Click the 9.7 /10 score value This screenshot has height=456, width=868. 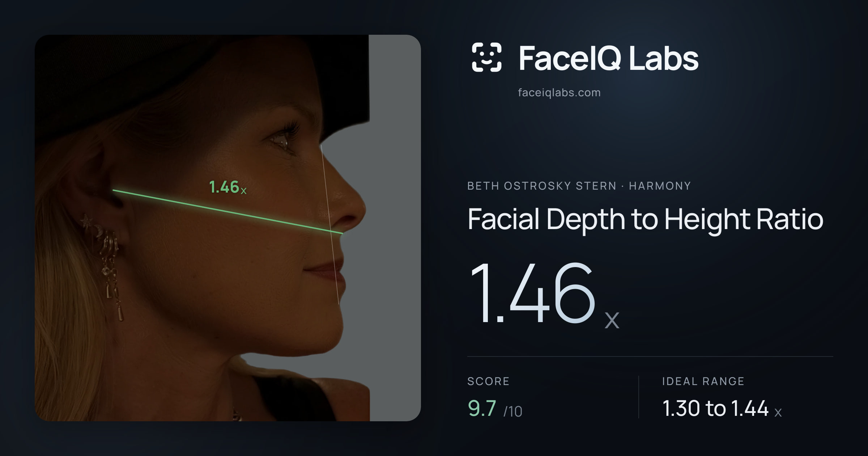495,409
